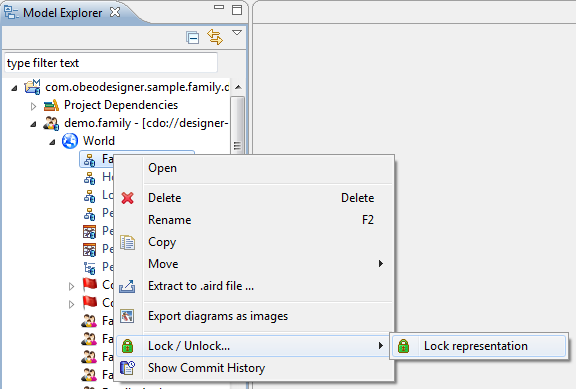
Task: Click first family people icon below flags
Action: 89,321
